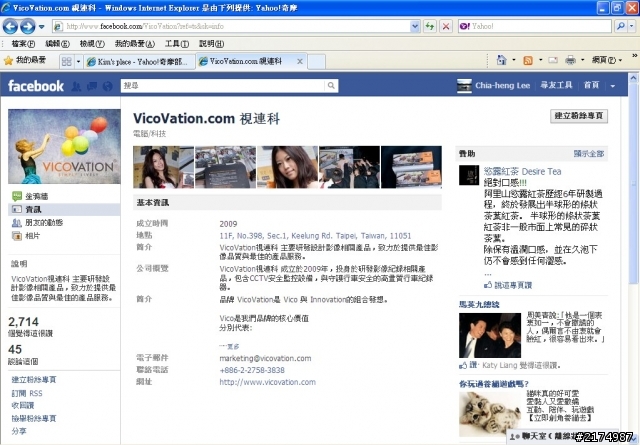Open the 說明(H) menu

pos(211,44)
